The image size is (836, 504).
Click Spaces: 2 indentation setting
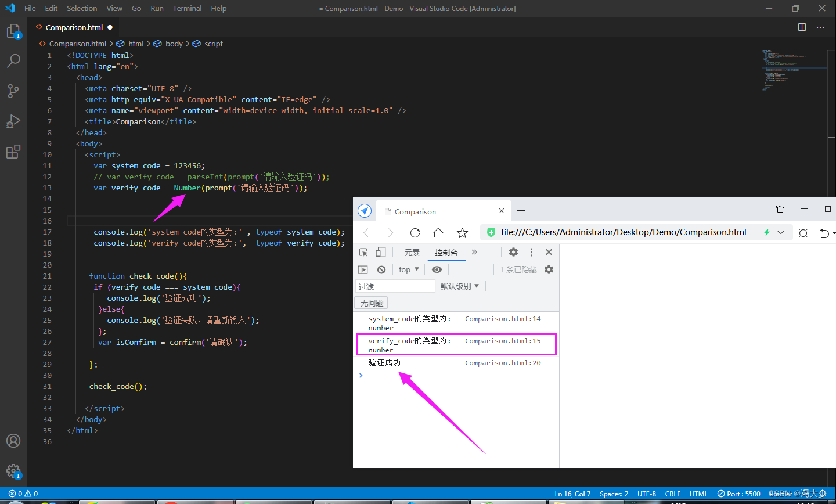614,494
